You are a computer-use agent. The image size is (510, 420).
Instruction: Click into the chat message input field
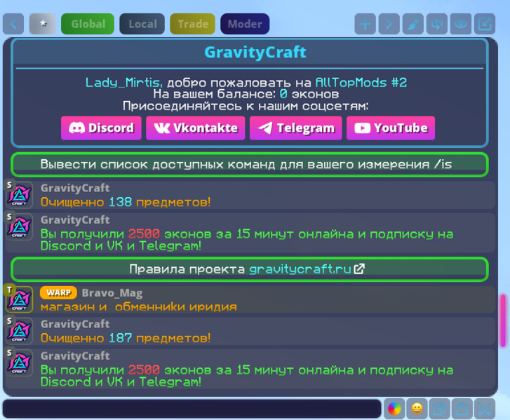[192, 409]
